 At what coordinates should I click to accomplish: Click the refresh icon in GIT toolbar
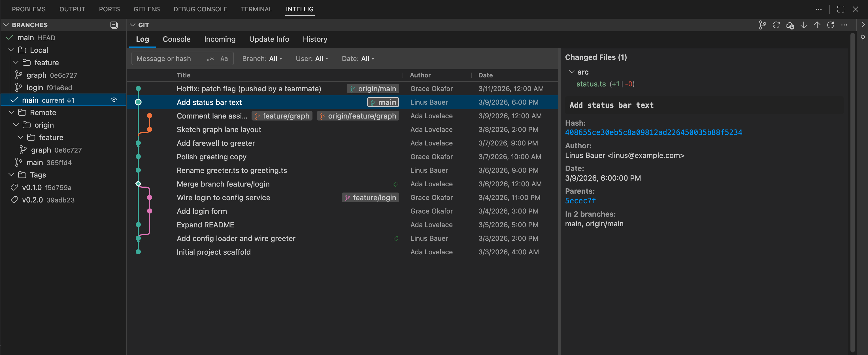[831, 25]
